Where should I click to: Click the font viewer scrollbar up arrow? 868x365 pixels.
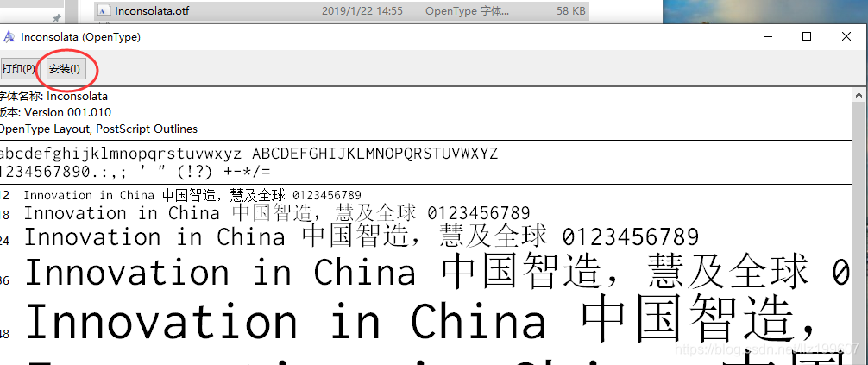pyautogui.click(x=860, y=94)
